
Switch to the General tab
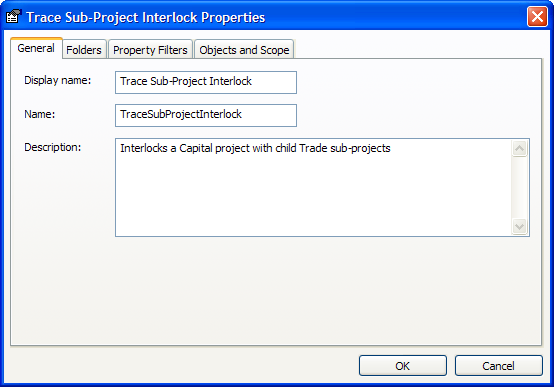click(x=36, y=48)
